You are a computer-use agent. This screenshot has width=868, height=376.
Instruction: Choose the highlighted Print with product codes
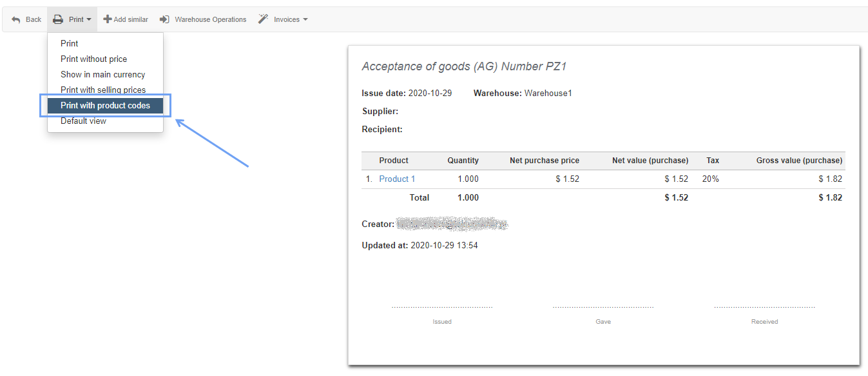[x=104, y=105]
